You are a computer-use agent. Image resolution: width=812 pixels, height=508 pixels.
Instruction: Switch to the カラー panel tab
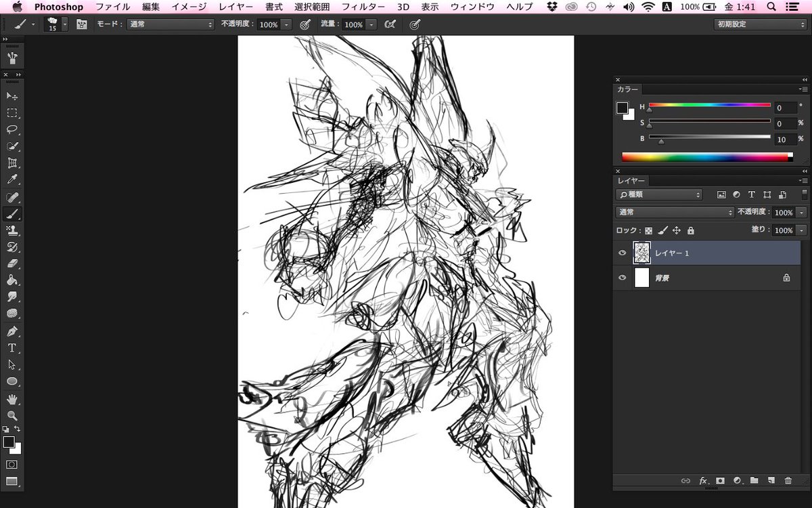point(627,89)
